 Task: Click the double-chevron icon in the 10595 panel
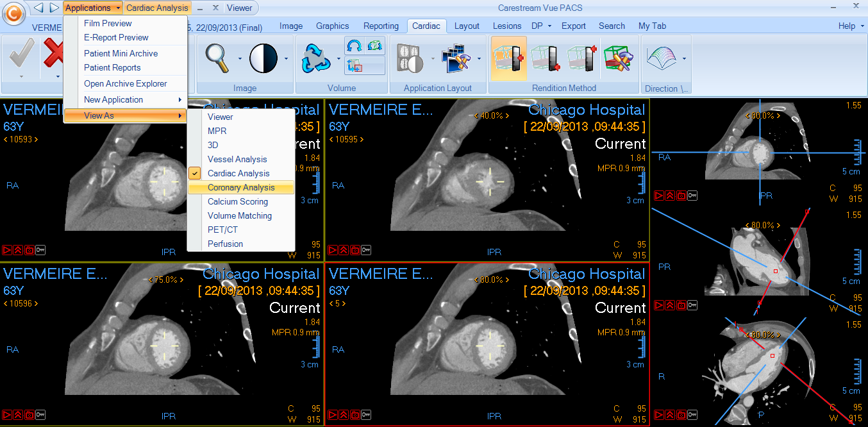click(344, 250)
